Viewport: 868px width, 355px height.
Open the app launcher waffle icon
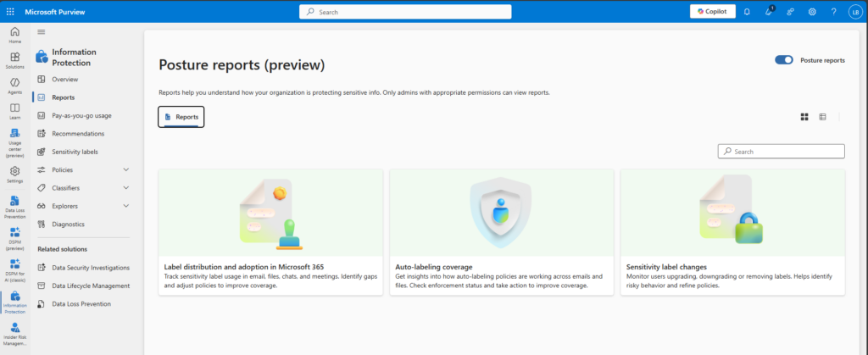pyautogui.click(x=10, y=12)
